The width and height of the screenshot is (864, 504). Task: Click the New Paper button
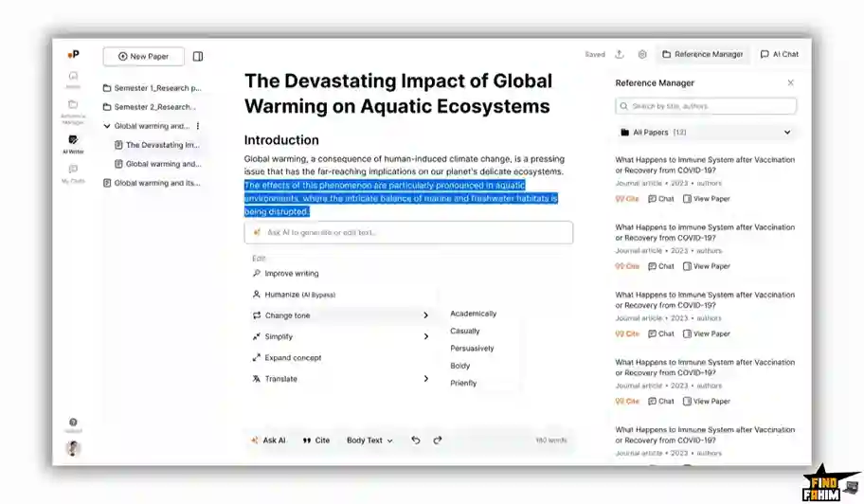[x=144, y=57]
